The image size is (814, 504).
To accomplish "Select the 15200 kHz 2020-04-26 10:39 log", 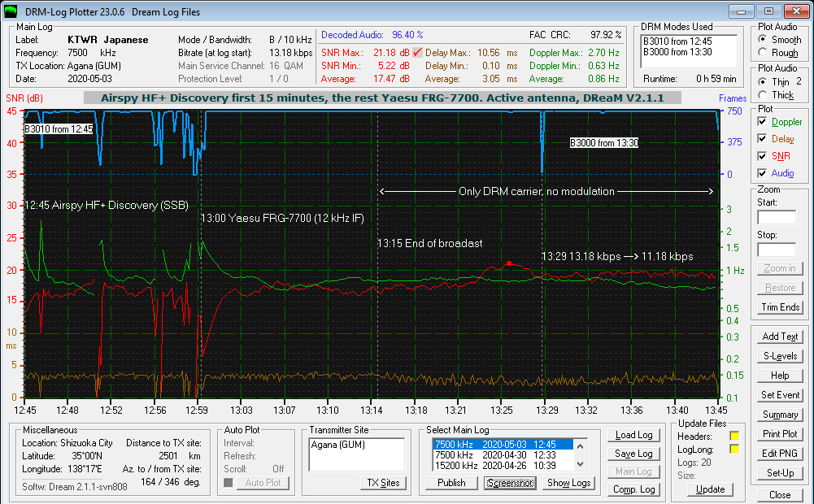I will 502,466.
